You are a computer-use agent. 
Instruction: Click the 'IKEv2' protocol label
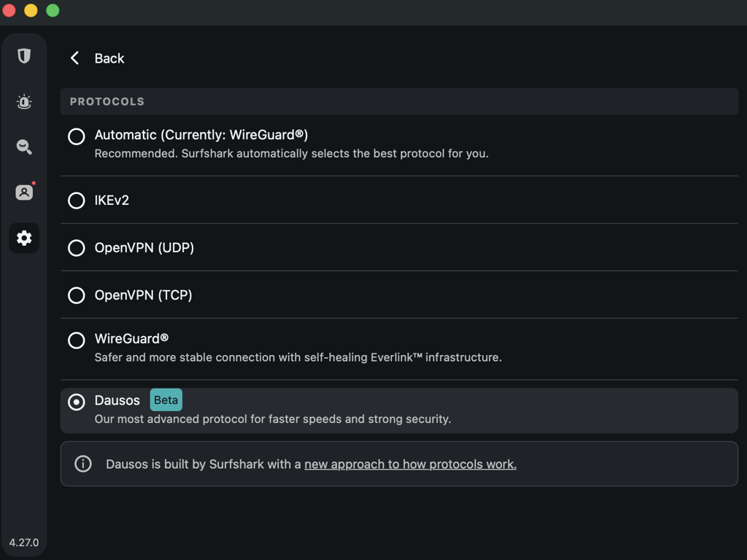[x=112, y=200]
